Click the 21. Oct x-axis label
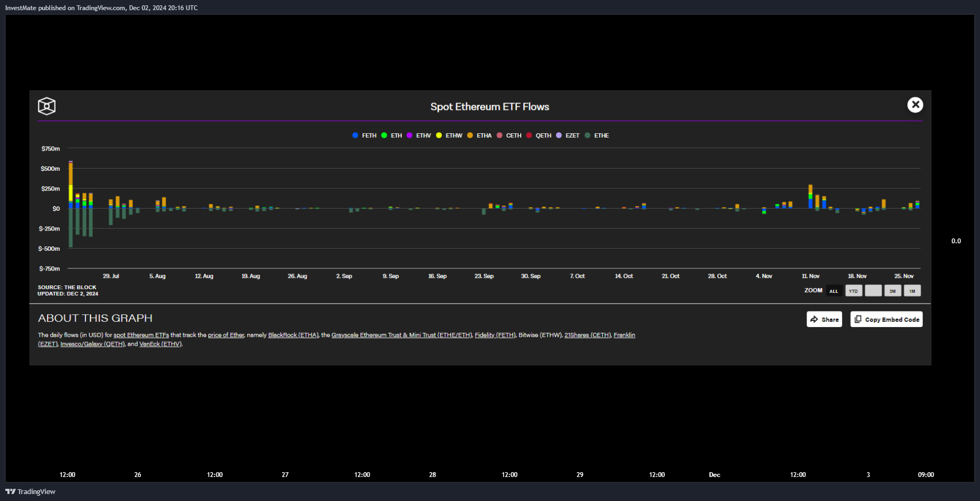The image size is (980, 501). click(x=671, y=276)
